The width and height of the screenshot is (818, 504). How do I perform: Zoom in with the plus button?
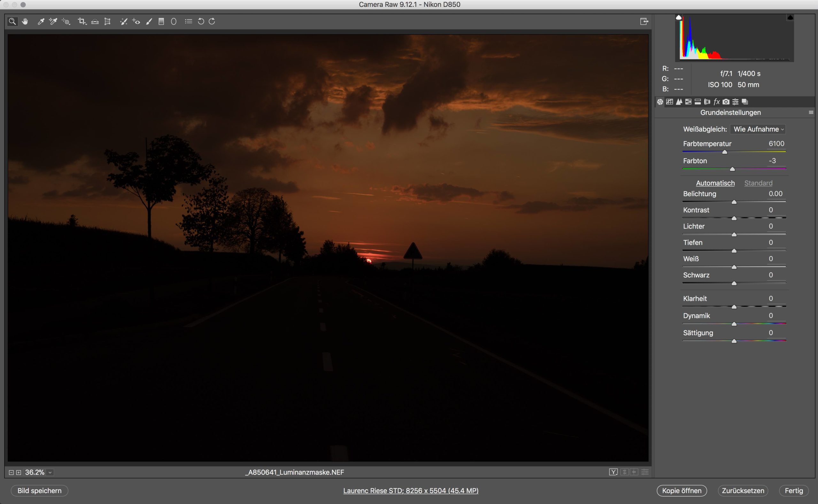[19, 472]
